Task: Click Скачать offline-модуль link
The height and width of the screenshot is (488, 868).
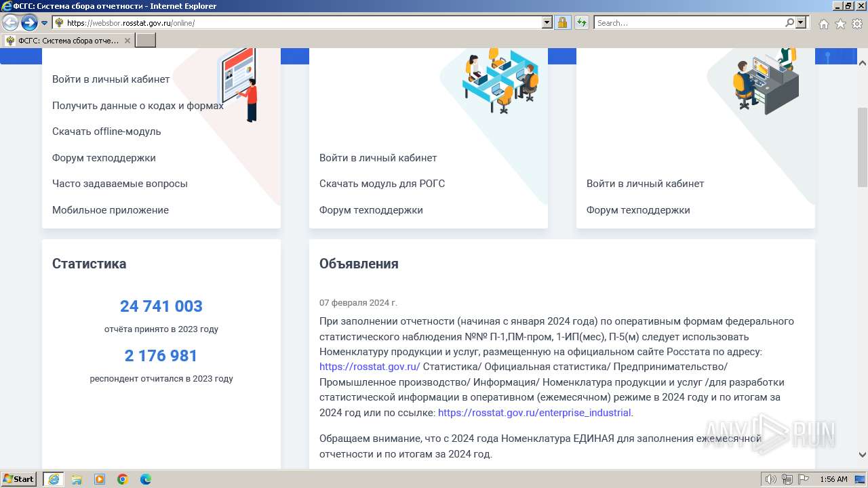Action: [x=106, y=131]
